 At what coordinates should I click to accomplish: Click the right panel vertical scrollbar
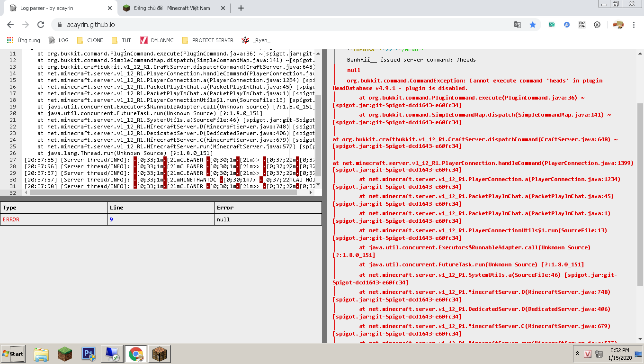coord(640,190)
